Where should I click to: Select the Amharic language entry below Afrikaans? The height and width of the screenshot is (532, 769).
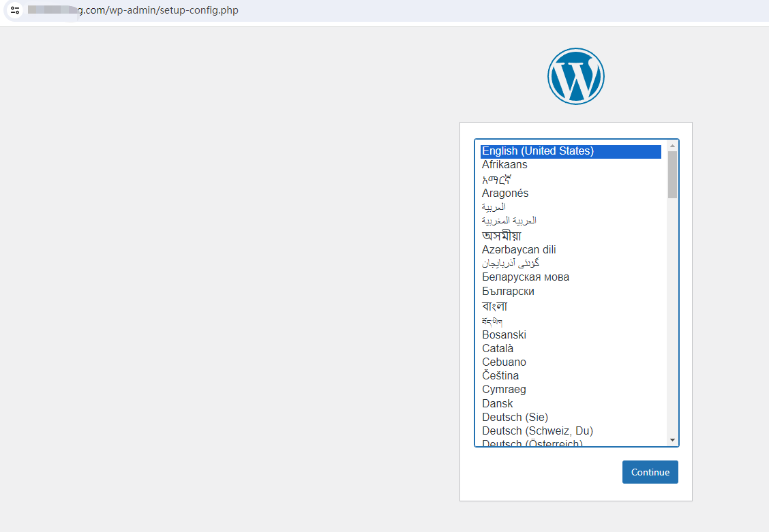[571, 179]
